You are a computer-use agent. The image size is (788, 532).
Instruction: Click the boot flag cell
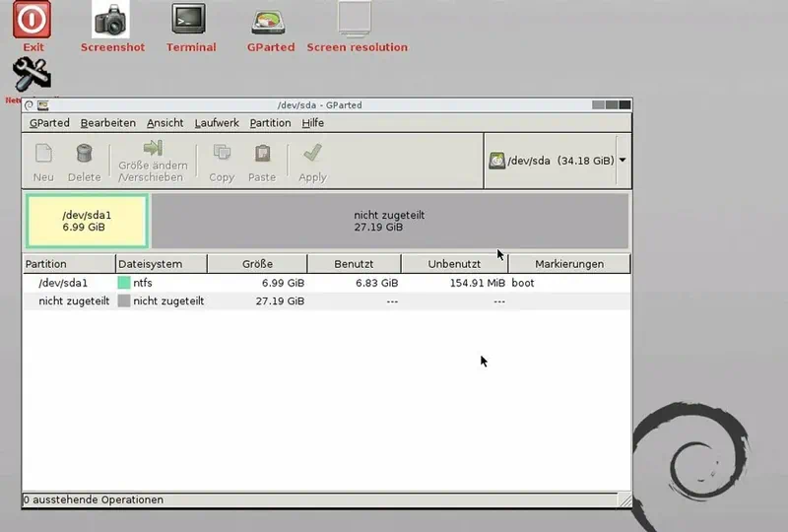click(x=523, y=283)
